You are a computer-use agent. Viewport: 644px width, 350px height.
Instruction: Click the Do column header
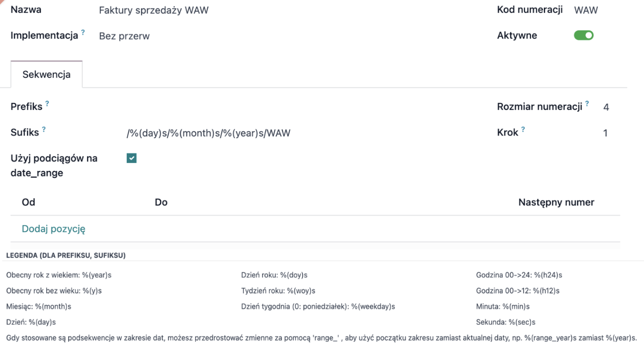[x=161, y=202]
